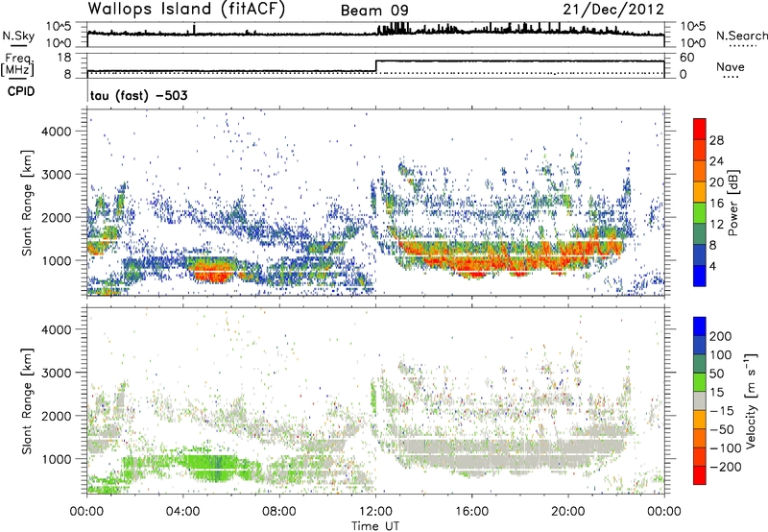The image size is (768, 532).
Task: Pick Velocity colorbar segment between 15 and 50
Action: tap(700, 382)
